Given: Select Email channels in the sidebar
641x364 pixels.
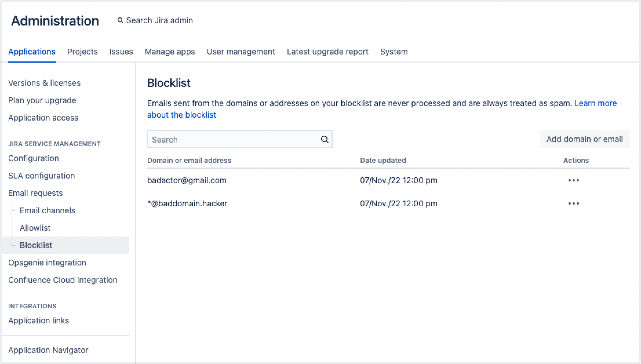Looking at the screenshot, I should coord(47,210).
